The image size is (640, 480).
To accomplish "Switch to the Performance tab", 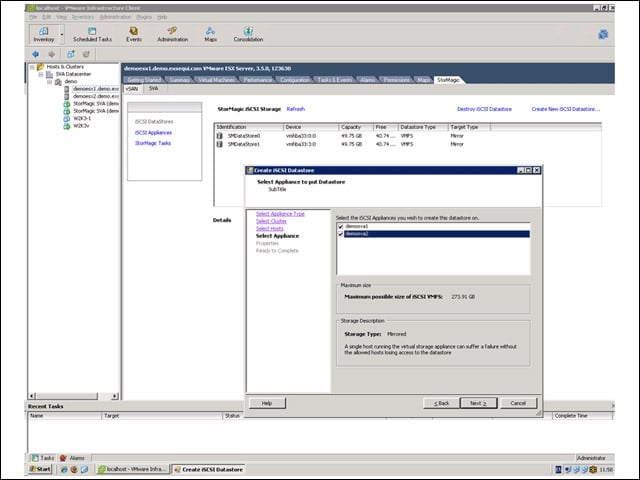I will tap(258, 80).
